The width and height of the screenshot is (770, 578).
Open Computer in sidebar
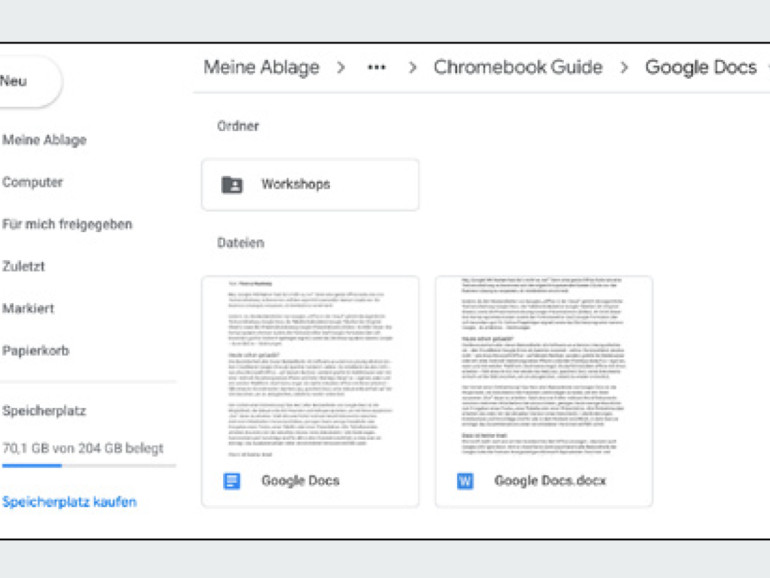pyautogui.click(x=32, y=182)
